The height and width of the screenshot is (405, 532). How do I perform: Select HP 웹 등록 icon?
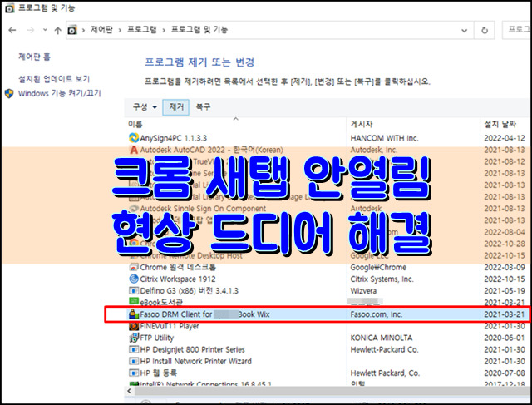(134, 373)
